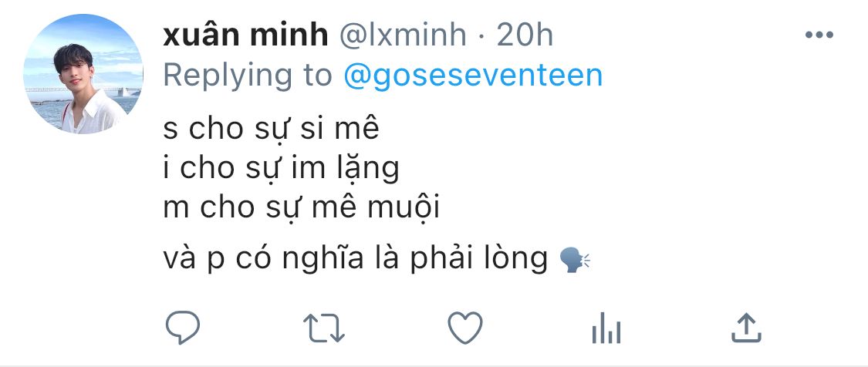Click the line "i cho sự im lặng"
Image resolution: width=868 pixels, height=367 pixels.
pyautogui.click(x=282, y=168)
